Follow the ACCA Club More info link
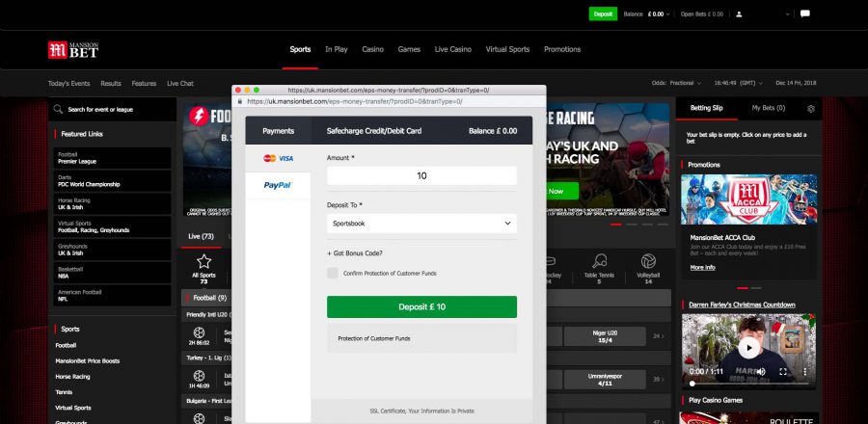The width and height of the screenshot is (868, 424). point(702,268)
